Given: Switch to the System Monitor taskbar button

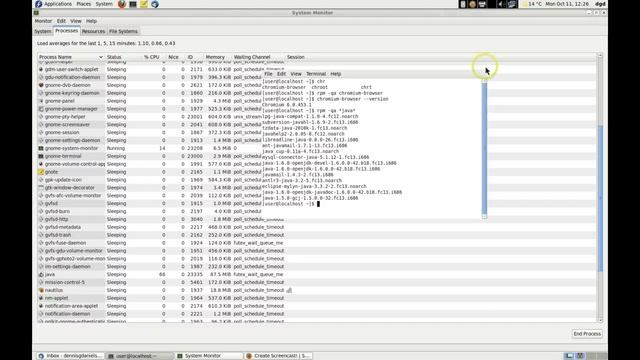Looking at the screenshot, I should tap(209, 356).
